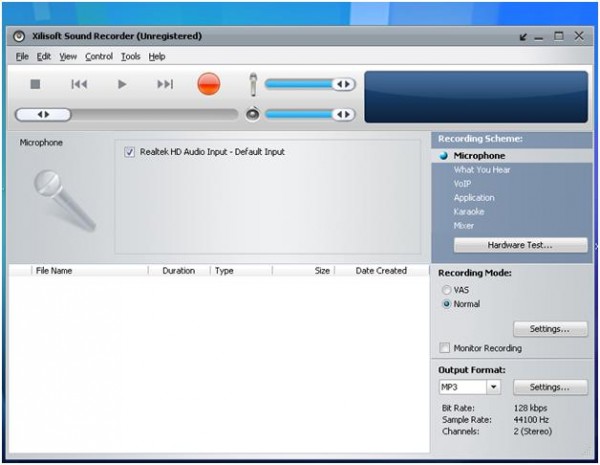Click the compact mode arrow in title bar
The image size is (600, 465).
[523, 37]
